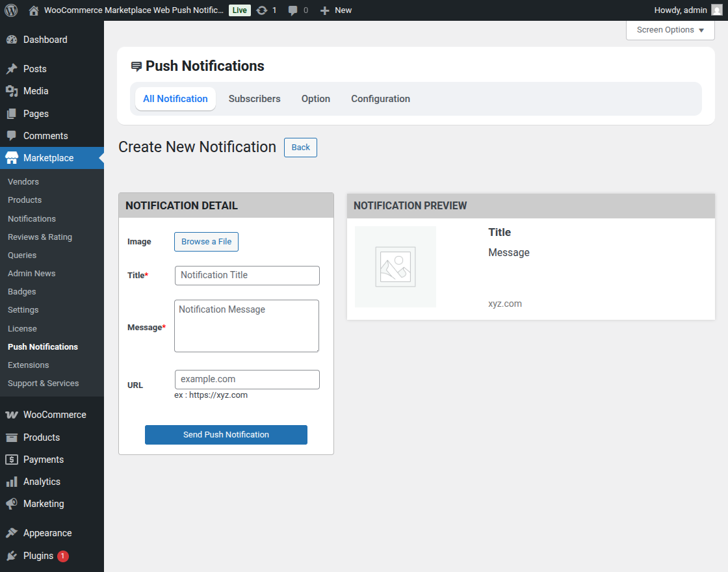728x572 pixels.
Task: Open the site via the home icon
Action: click(x=32, y=10)
